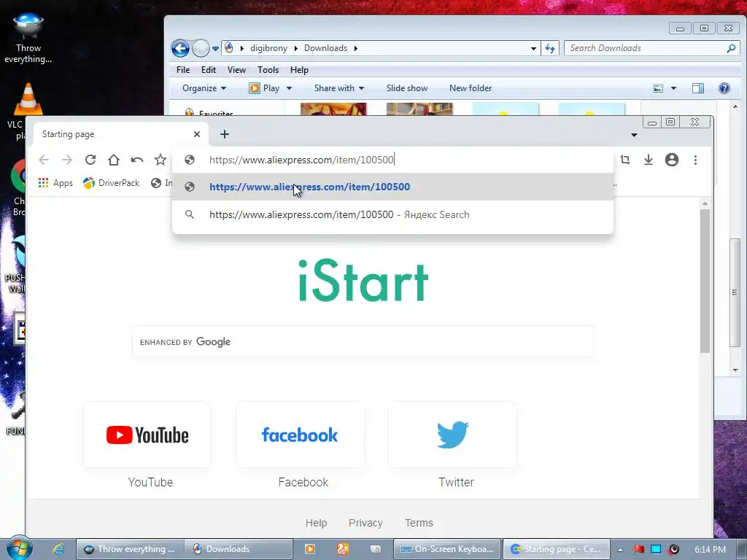Click Slide show in Explorer toolbar

click(407, 88)
